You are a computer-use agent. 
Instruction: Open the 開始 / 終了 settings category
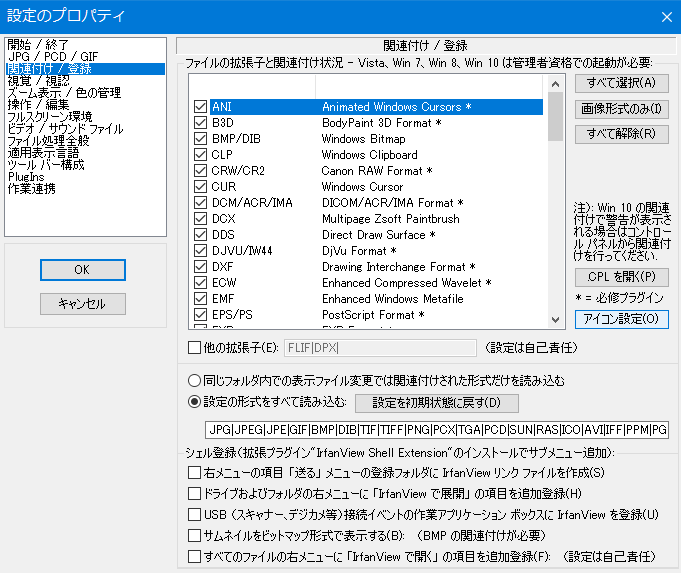click(38, 44)
